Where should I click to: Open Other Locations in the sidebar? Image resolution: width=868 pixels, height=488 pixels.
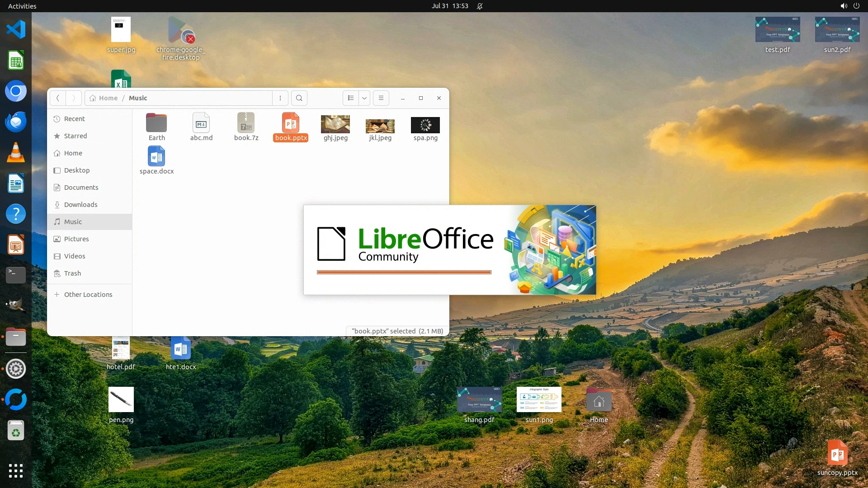pos(88,295)
